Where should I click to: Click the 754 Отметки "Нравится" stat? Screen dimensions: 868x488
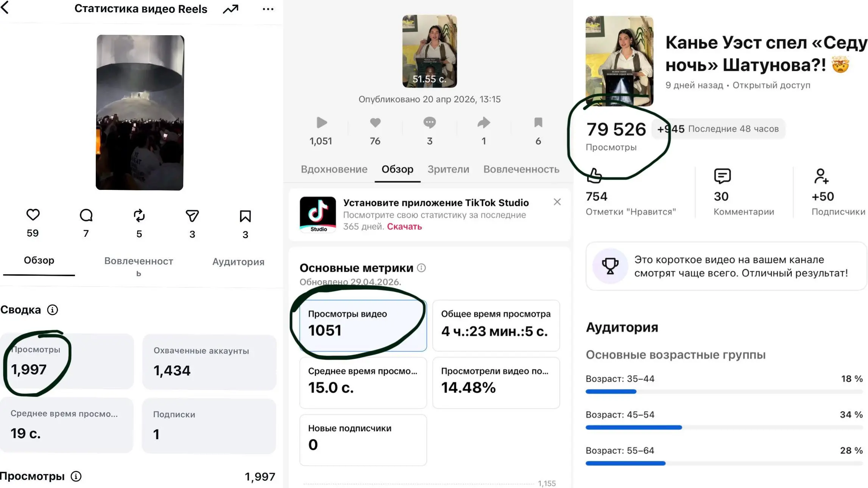pos(631,203)
